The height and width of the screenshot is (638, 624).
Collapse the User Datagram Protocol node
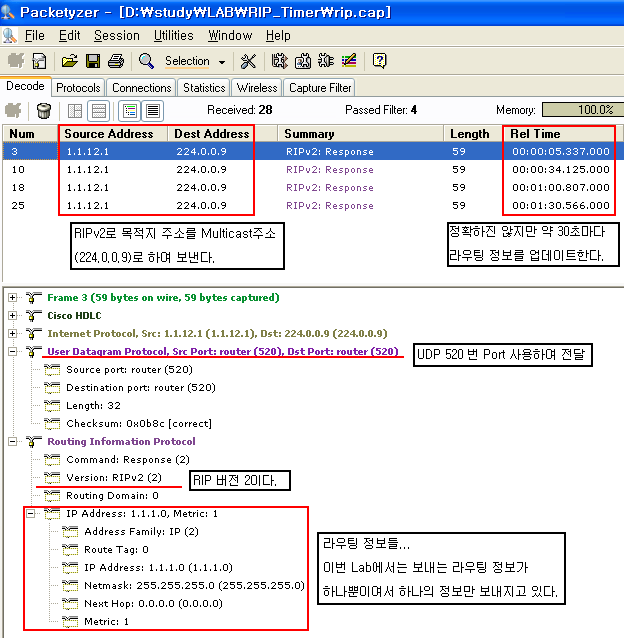[13, 352]
